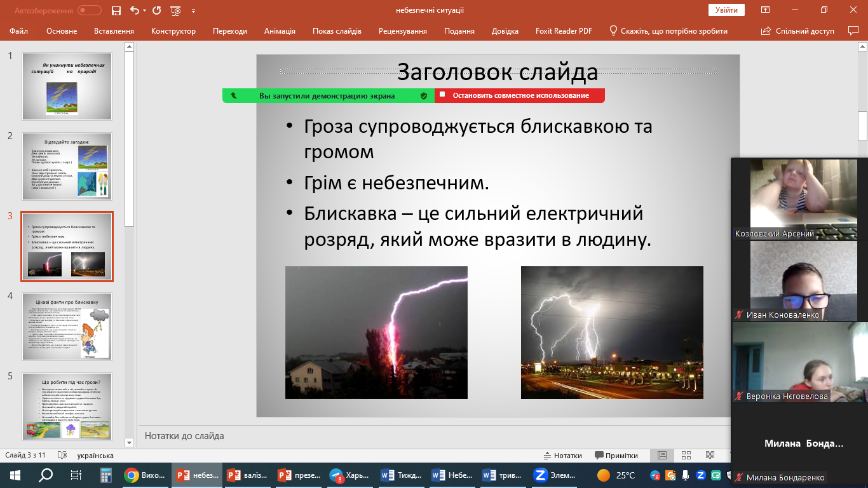Open the Довідка tab
Image resolution: width=868 pixels, height=488 pixels.
click(505, 30)
